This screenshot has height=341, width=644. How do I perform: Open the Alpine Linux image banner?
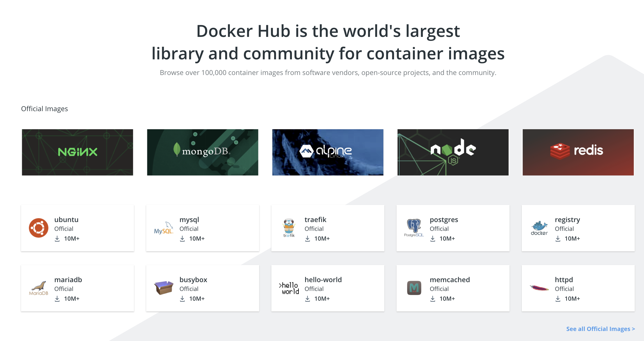328,152
